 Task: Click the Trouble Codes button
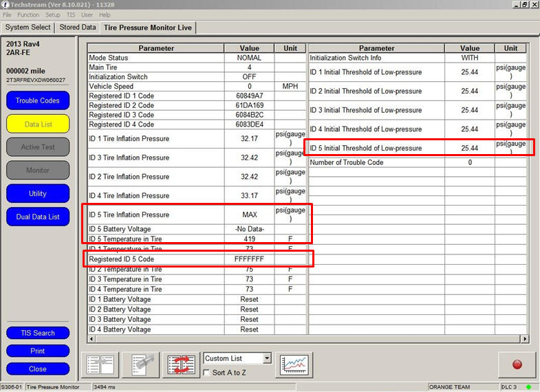[38, 100]
